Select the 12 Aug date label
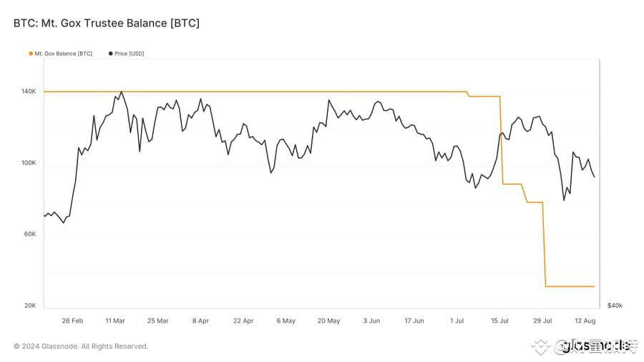 point(585,321)
